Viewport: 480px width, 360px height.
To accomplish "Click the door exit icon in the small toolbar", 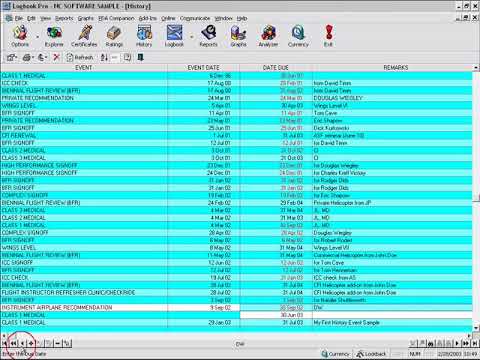I will (x=140, y=57).
